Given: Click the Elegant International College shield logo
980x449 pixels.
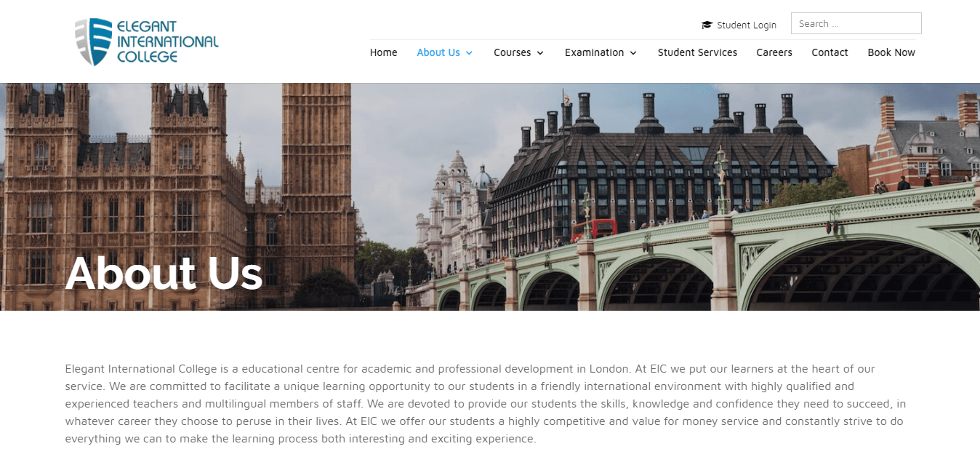Looking at the screenshot, I should click(94, 41).
